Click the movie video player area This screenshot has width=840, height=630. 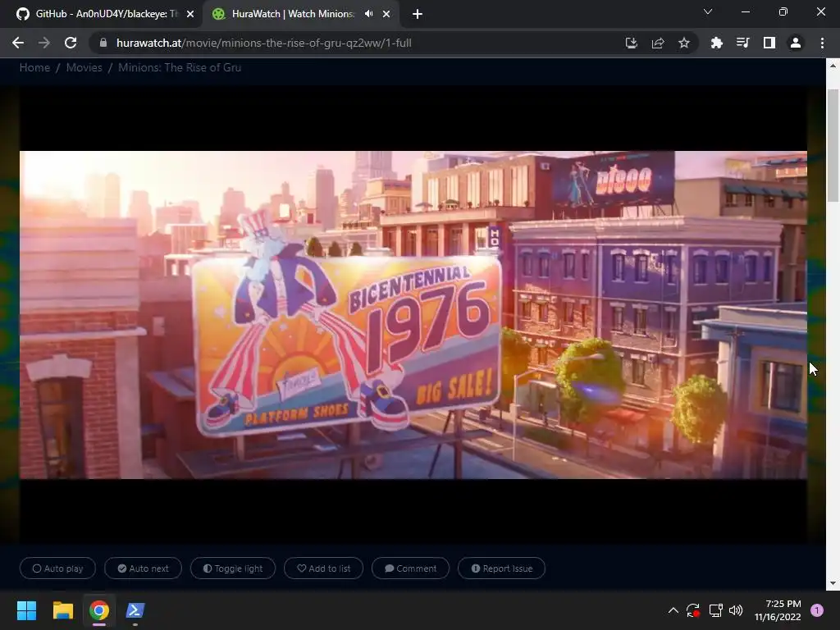pyautogui.click(x=413, y=315)
